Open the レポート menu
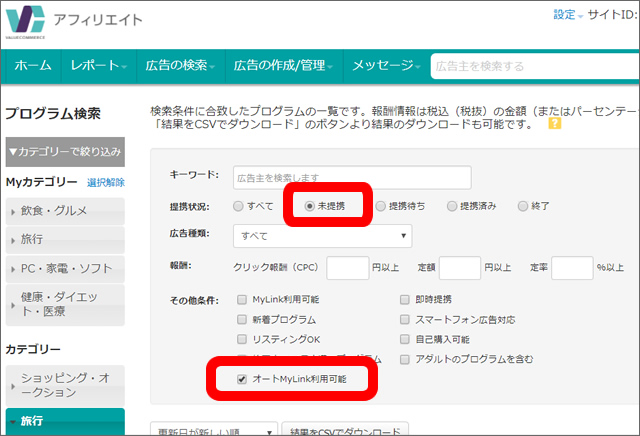The width and height of the screenshot is (640, 436). tap(98, 66)
